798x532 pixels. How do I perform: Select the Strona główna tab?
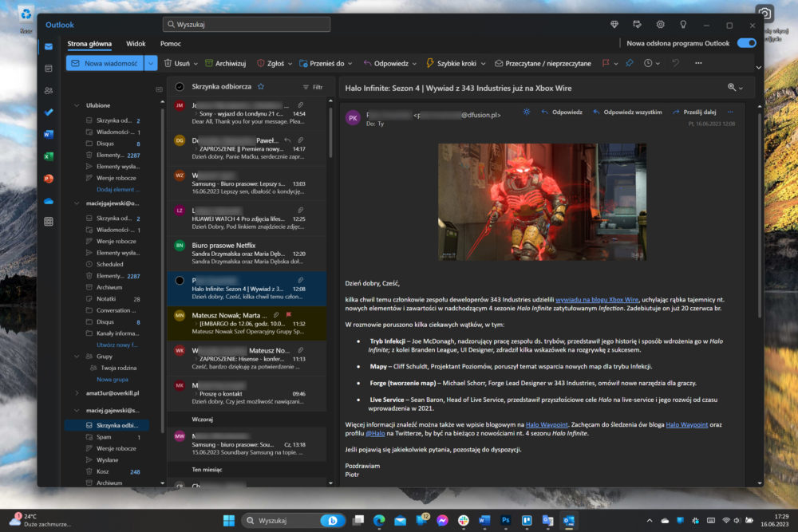(89, 44)
